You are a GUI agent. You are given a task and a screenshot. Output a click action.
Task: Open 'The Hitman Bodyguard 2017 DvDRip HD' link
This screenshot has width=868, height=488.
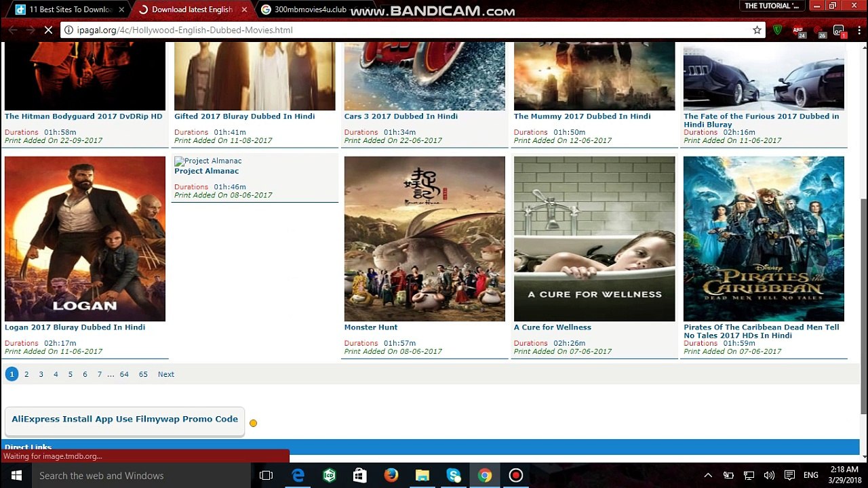[83, 116]
